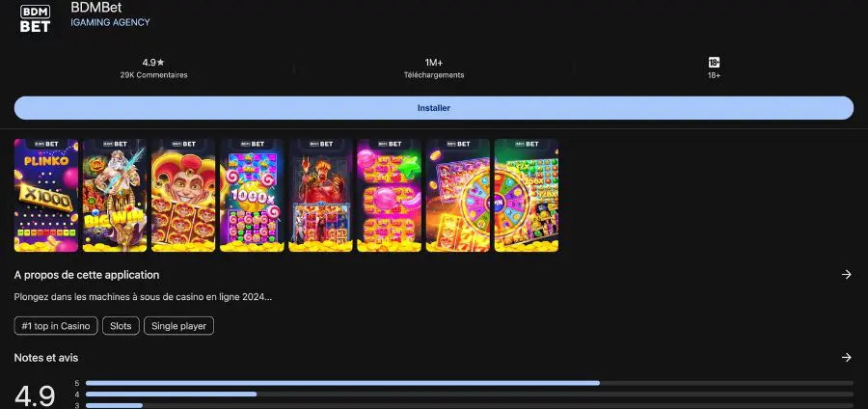The width and height of the screenshot is (868, 409).
Task: Open the red jester slot screenshot
Action: (183, 195)
